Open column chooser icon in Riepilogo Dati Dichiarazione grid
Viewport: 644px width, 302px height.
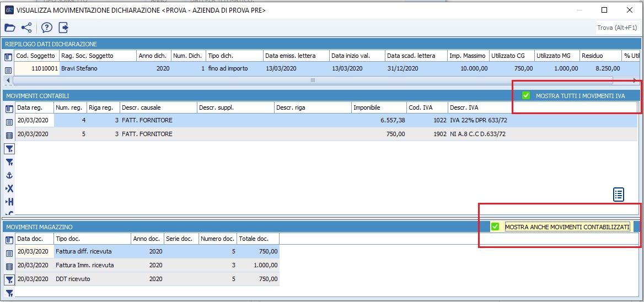[8, 57]
